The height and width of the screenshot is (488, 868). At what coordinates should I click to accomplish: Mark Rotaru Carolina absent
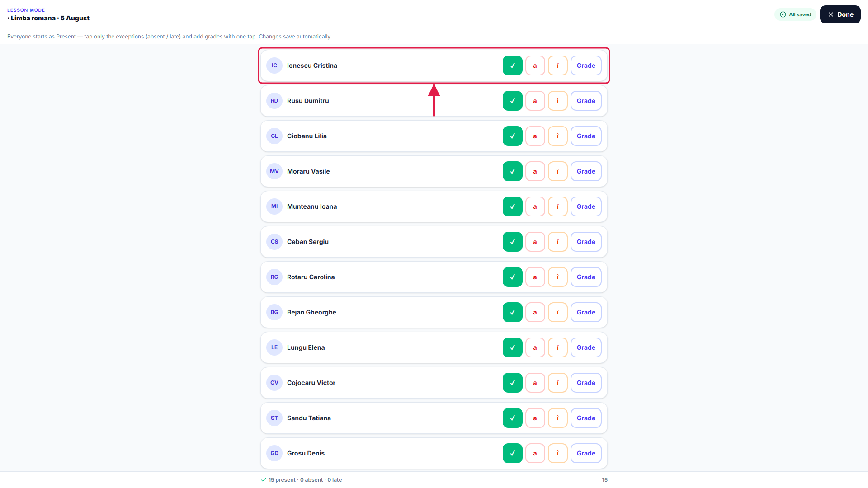pyautogui.click(x=535, y=277)
